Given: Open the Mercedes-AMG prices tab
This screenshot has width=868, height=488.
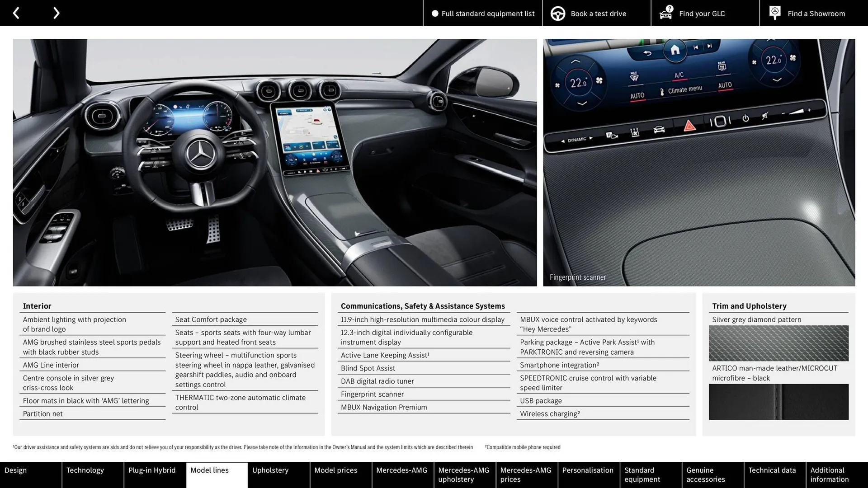Looking at the screenshot, I should pyautogui.click(x=526, y=474).
